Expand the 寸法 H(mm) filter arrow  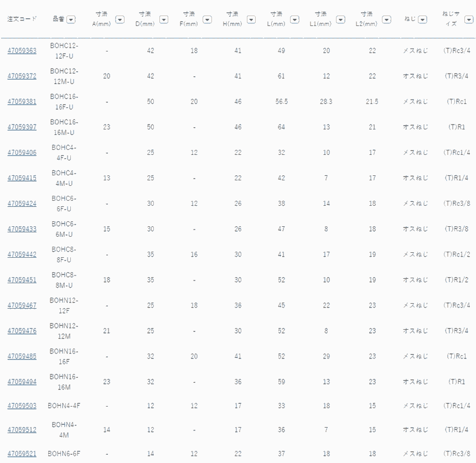(x=251, y=20)
